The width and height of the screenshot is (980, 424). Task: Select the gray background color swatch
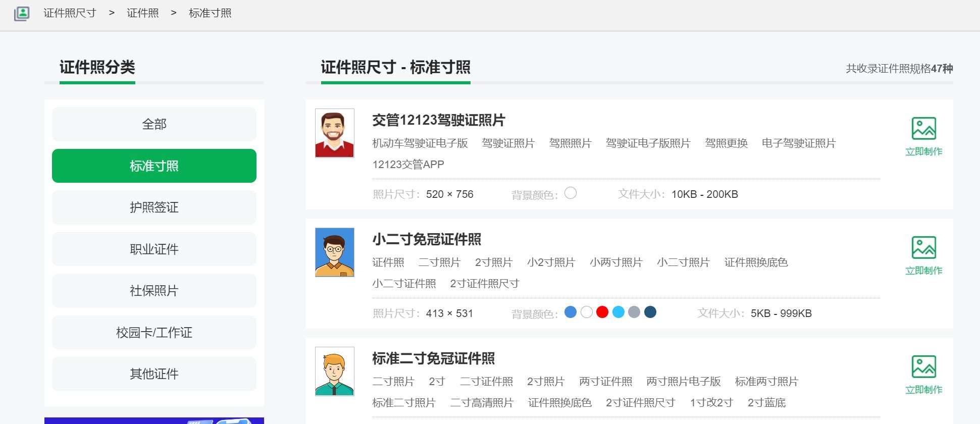[634, 312]
